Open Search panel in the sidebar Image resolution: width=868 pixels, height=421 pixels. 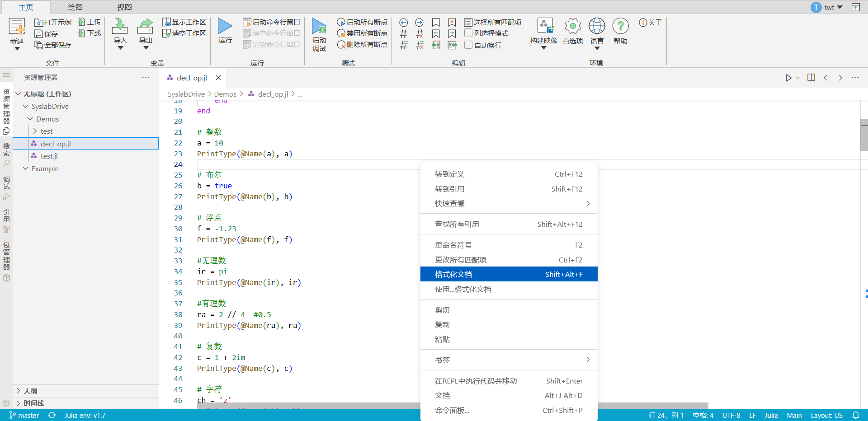coord(6,155)
